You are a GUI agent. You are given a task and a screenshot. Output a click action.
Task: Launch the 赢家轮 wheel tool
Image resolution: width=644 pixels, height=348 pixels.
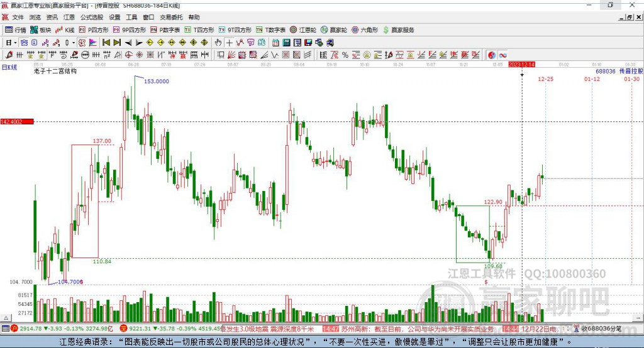click(x=334, y=30)
